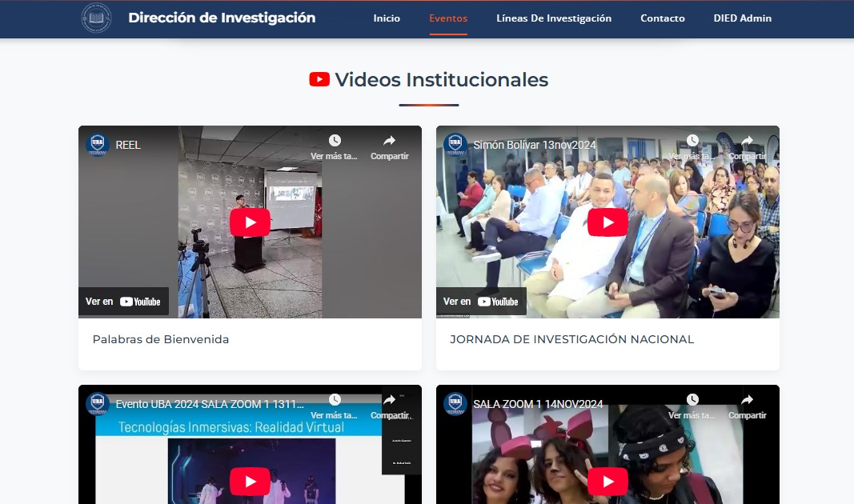
Task: Click the watch-later clock on REEL video
Action: coord(335,141)
